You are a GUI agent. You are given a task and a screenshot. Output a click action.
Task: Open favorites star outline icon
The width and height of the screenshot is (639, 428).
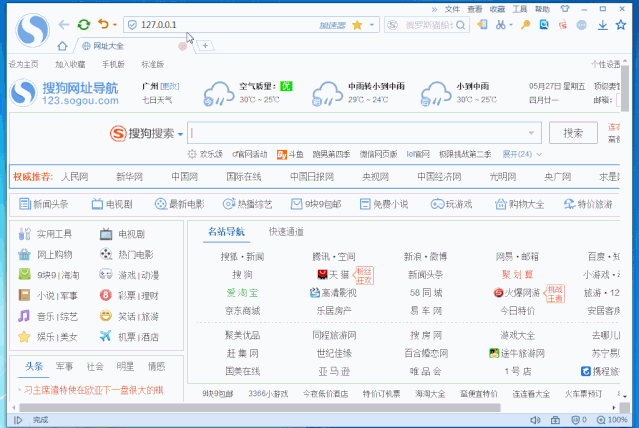pos(621,25)
